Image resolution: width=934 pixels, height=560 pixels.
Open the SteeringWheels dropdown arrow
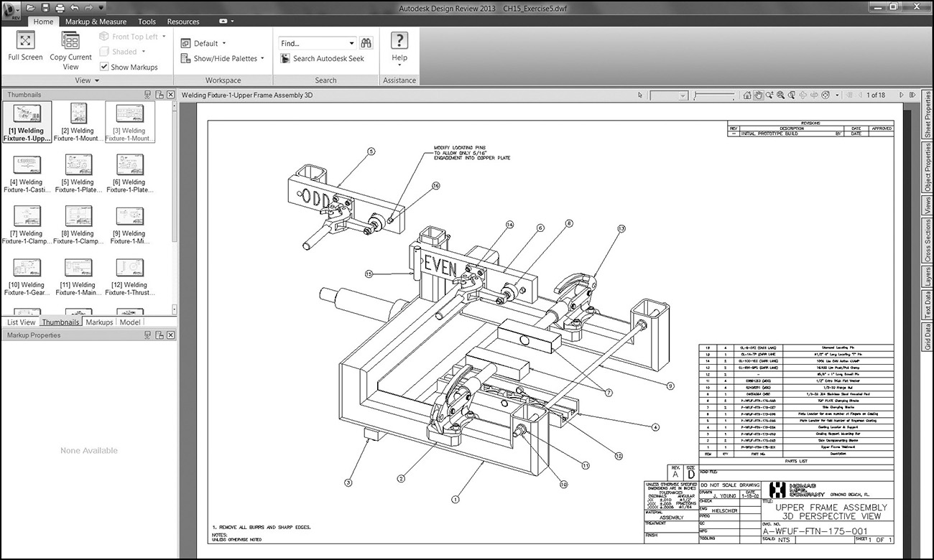pos(837,95)
